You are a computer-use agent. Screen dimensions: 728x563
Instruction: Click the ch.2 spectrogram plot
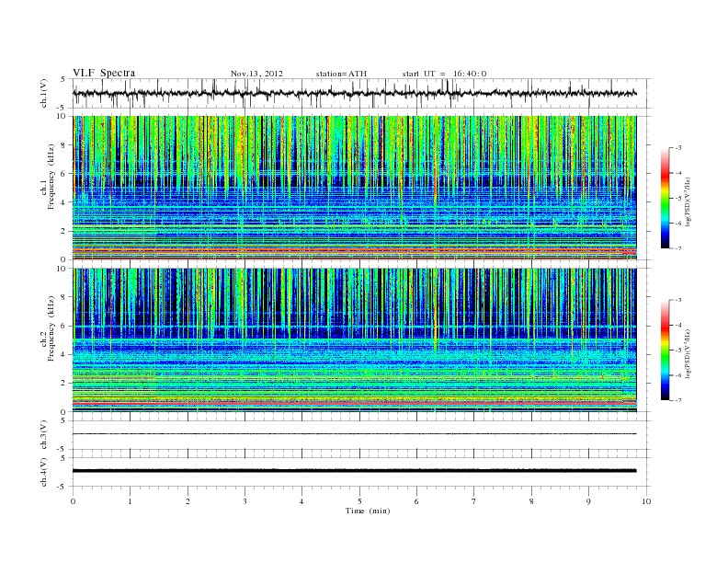(x=354, y=340)
